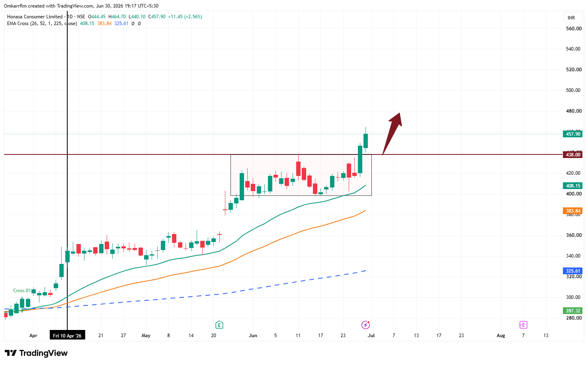The height and width of the screenshot is (365, 588).
Task: Open the INR currency selector
Action: 571,18
